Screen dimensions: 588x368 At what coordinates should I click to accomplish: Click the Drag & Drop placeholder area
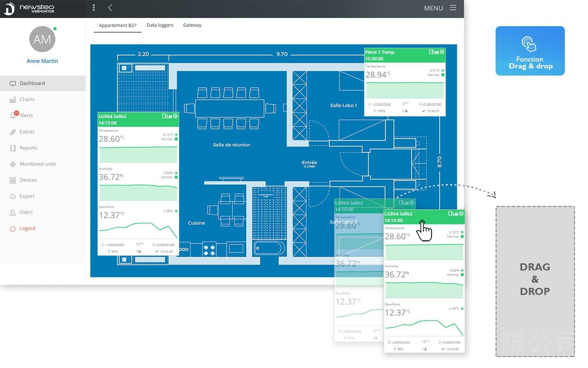(x=535, y=281)
